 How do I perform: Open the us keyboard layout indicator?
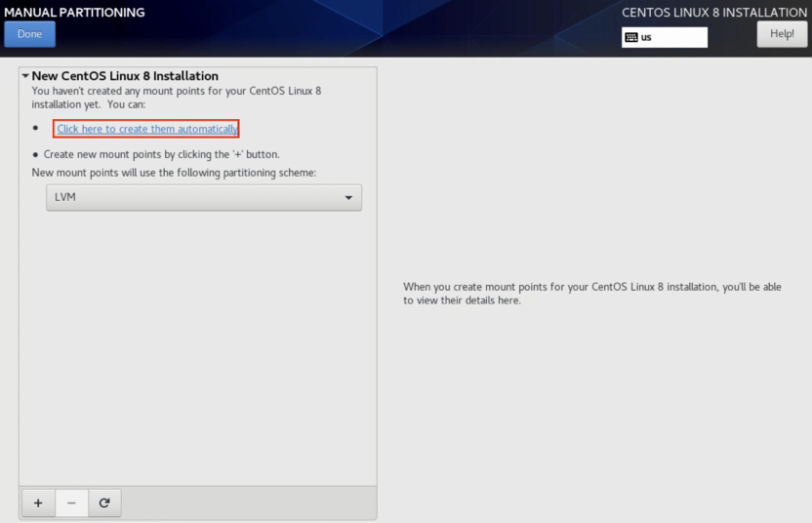[x=665, y=37]
